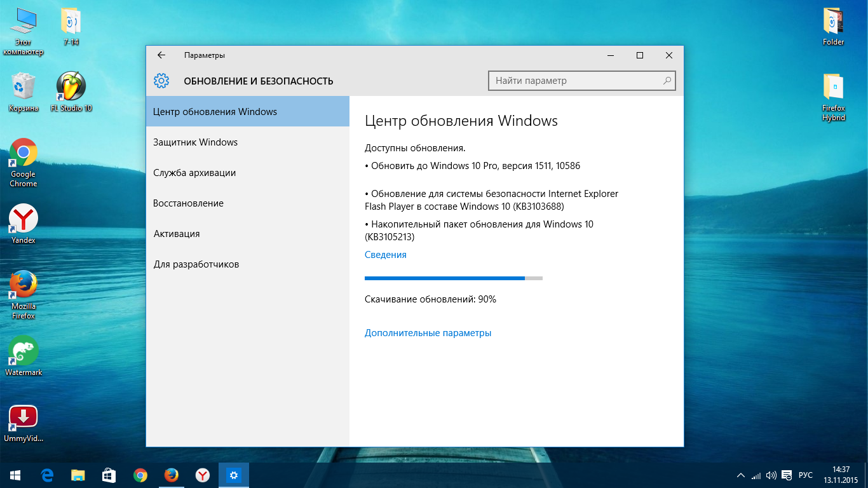Click the KB3105213 cumulative update entry
The image size is (868, 488).
tap(479, 230)
